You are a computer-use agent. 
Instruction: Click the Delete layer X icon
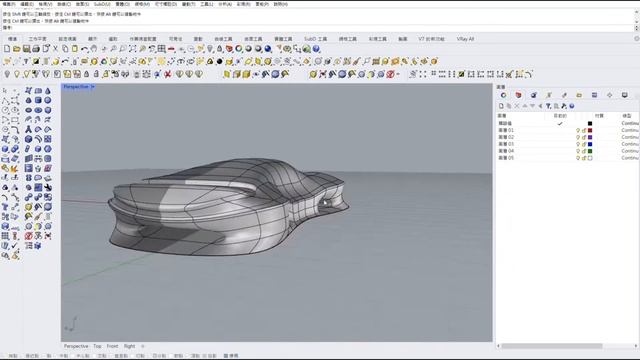click(517, 106)
